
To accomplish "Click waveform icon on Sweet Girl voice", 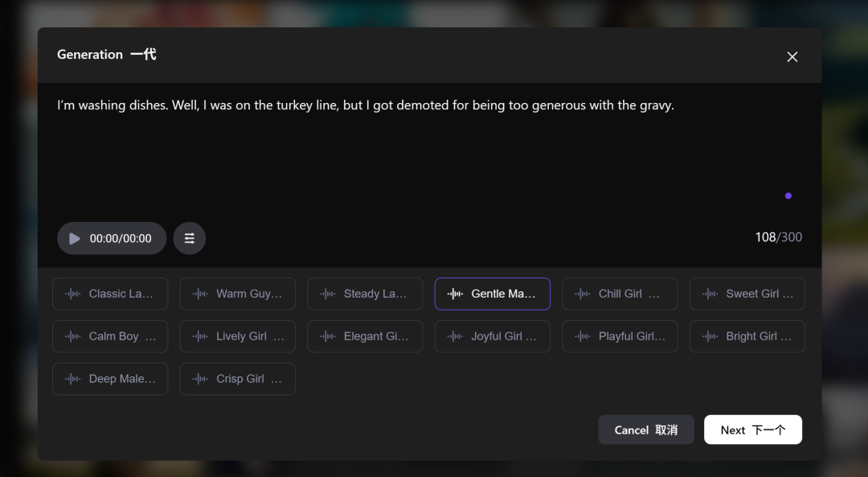I will (710, 294).
